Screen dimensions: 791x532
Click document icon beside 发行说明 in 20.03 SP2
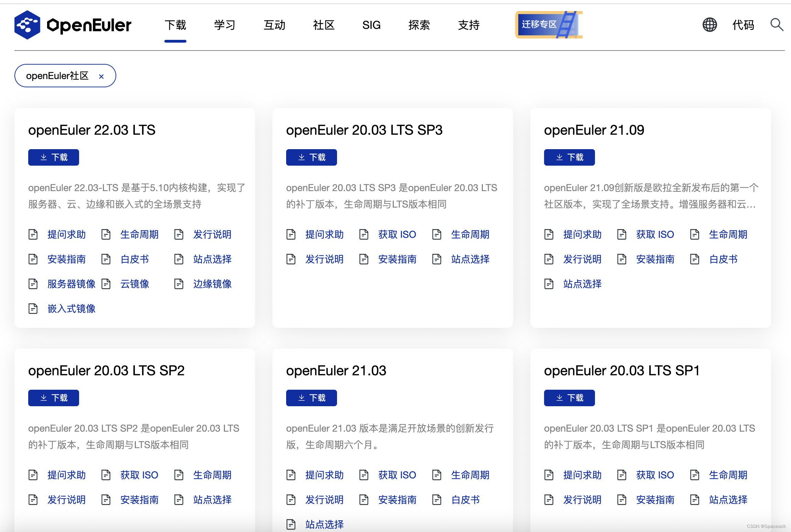(33, 500)
